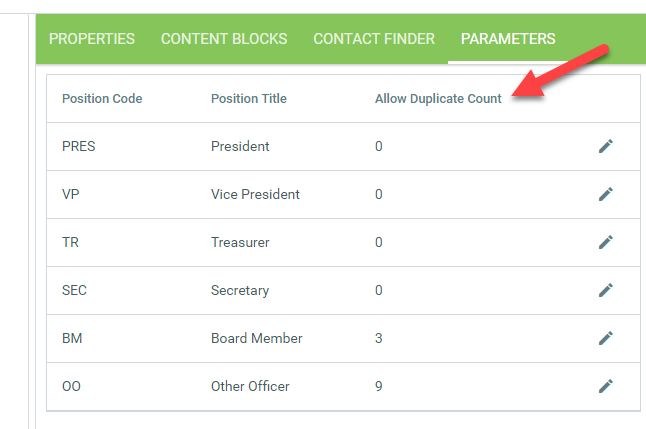Click pencil icon for Vice President
The width and height of the screenshot is (646, 429).
[605, 194]
